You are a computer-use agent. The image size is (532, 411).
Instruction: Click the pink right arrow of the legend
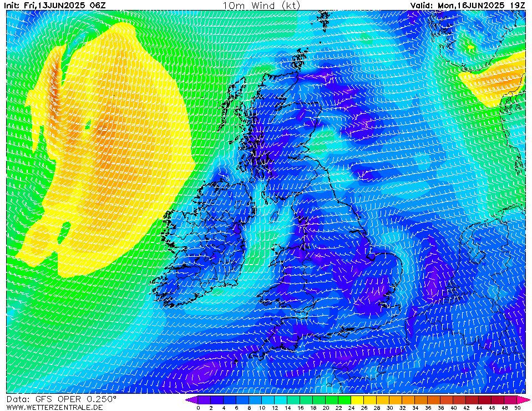click(x=524, y=399)
